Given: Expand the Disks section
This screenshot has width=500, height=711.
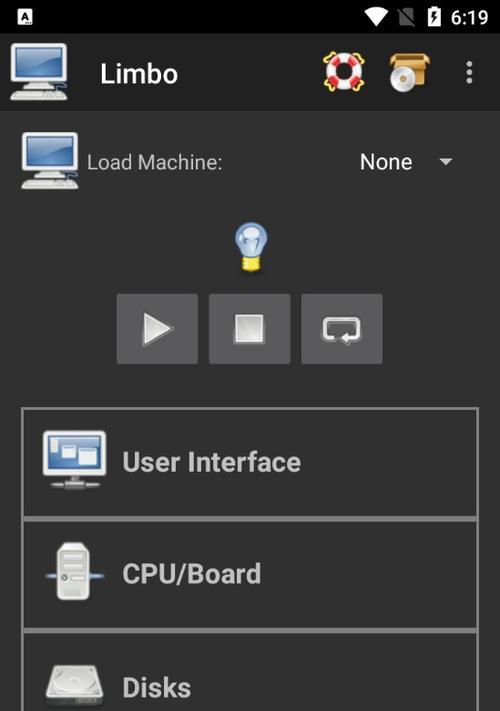Looking at the screenshot, I should click(x=250, y=672).
